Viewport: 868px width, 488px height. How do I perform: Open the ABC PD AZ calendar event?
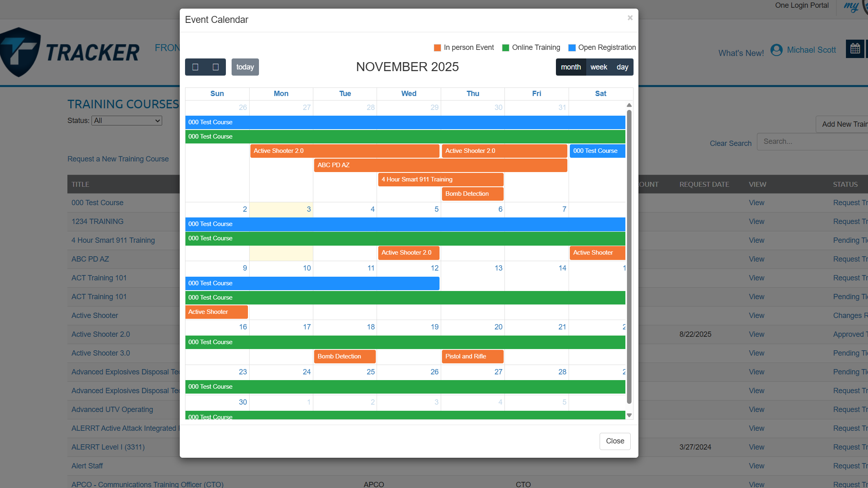440,165
